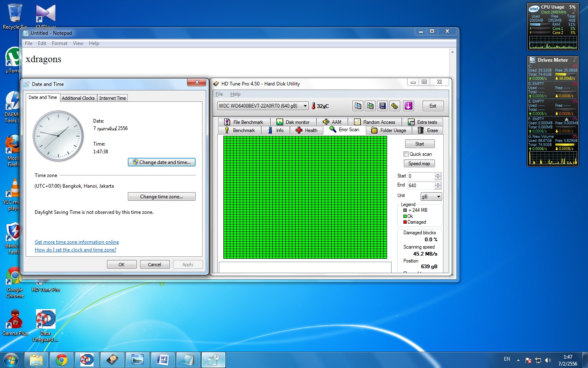588x368 pixels.
Task: Switch to the Health tab
Action: click(x=307, y=130)
